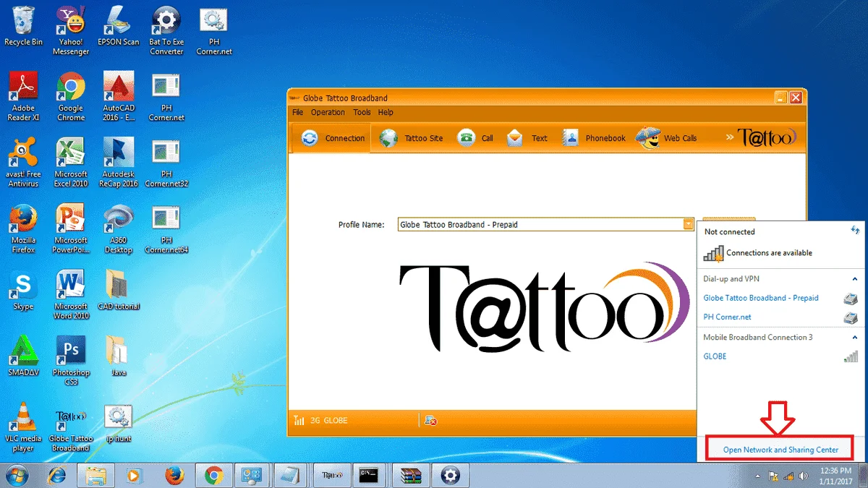Screen dimensions: 868x488
Task: Open PH Corner.net32 desktop icon
Action: point(166,162)
